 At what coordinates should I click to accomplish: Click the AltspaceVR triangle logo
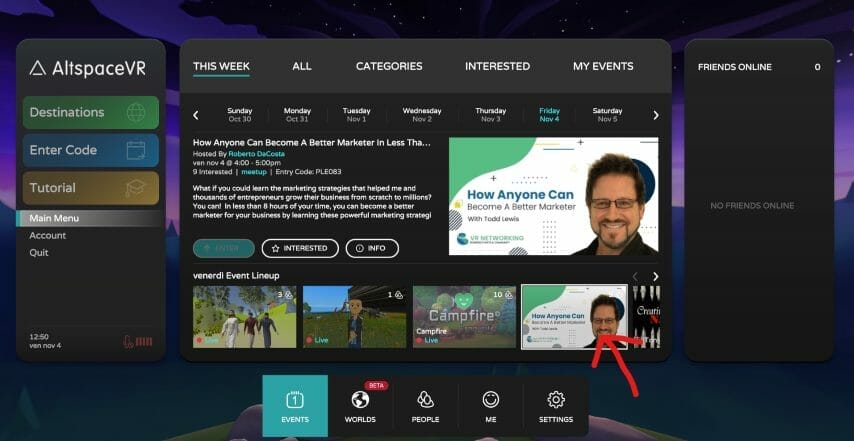coord(38,68)
